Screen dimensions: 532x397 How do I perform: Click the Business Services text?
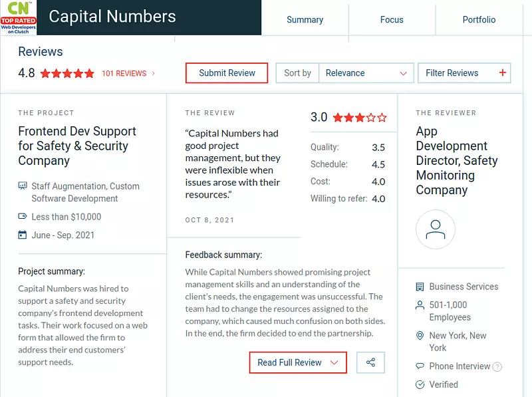click(464, 287)
